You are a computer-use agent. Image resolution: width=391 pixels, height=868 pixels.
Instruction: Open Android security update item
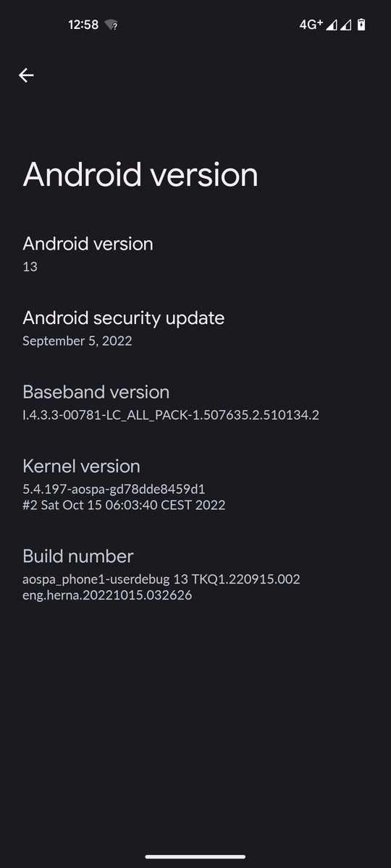tap(195, 328)
